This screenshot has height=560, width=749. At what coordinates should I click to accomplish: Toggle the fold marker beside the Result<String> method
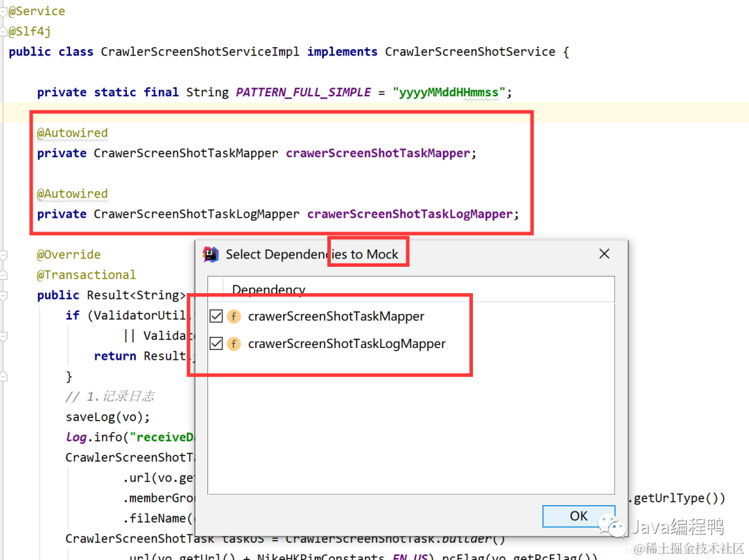(3, 296)
